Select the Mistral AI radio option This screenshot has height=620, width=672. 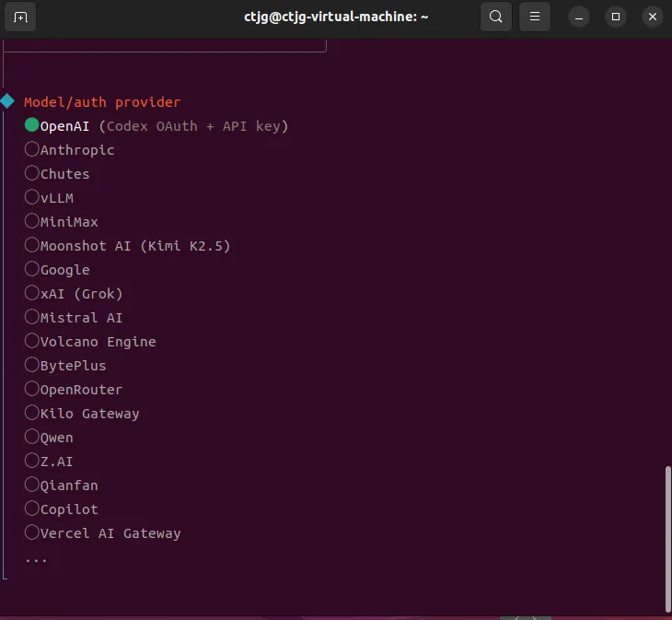click(31, 317)
